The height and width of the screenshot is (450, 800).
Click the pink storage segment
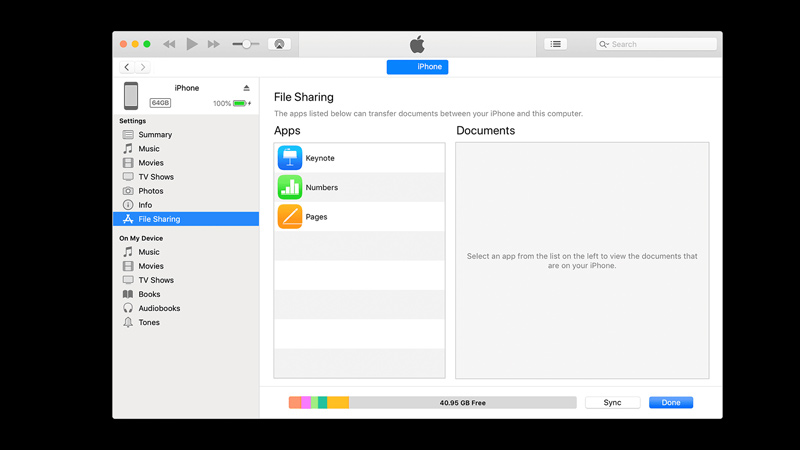pos(306,403)
